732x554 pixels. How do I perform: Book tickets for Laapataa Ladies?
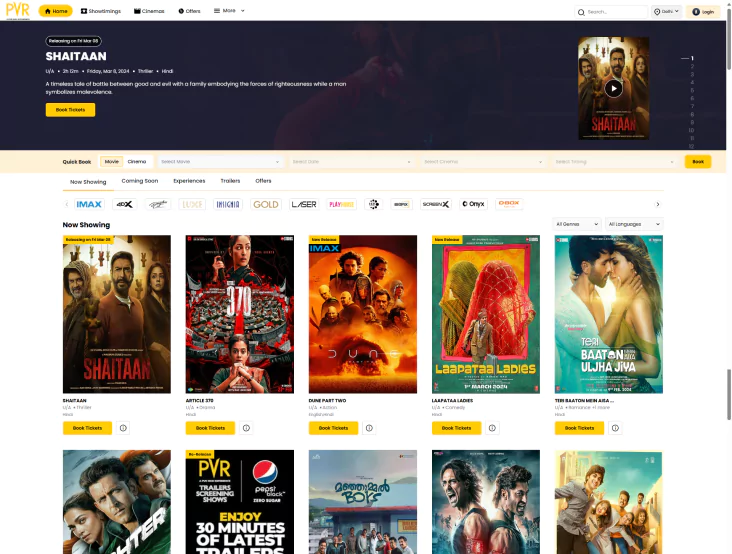pos(457,428)
